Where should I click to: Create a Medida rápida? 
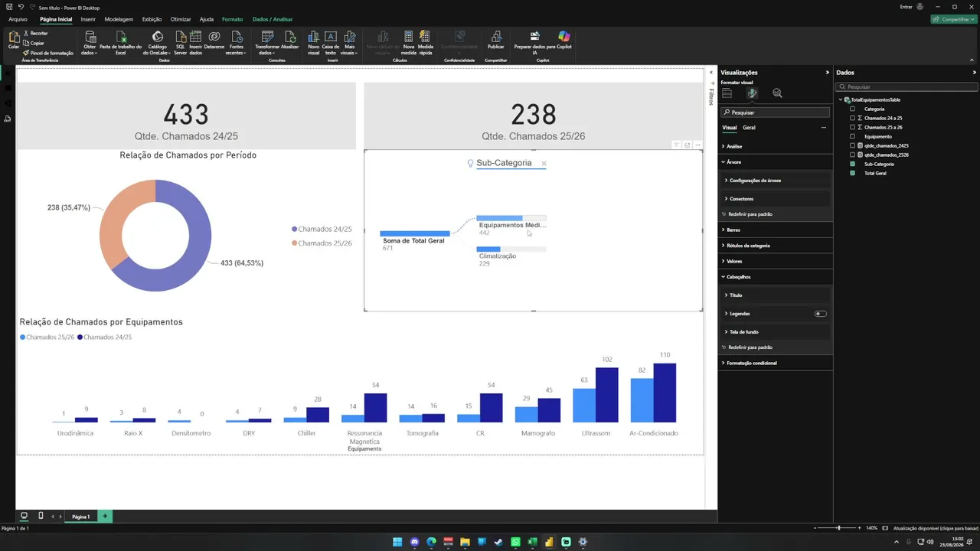426,42
